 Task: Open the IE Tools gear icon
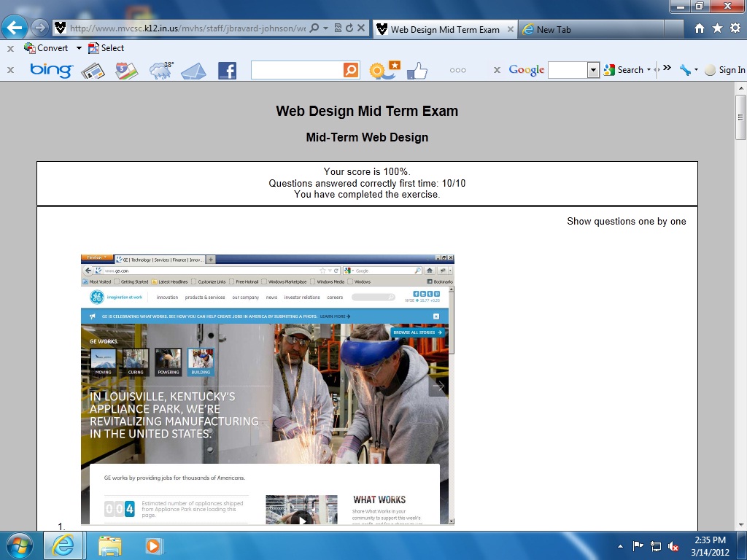[x=735, y=28]
